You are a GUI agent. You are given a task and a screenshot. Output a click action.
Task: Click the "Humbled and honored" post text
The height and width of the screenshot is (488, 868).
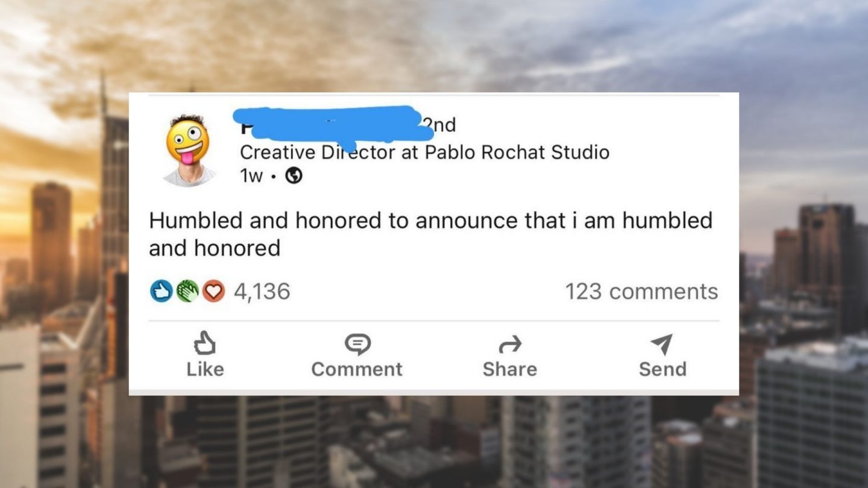point(430,234)
